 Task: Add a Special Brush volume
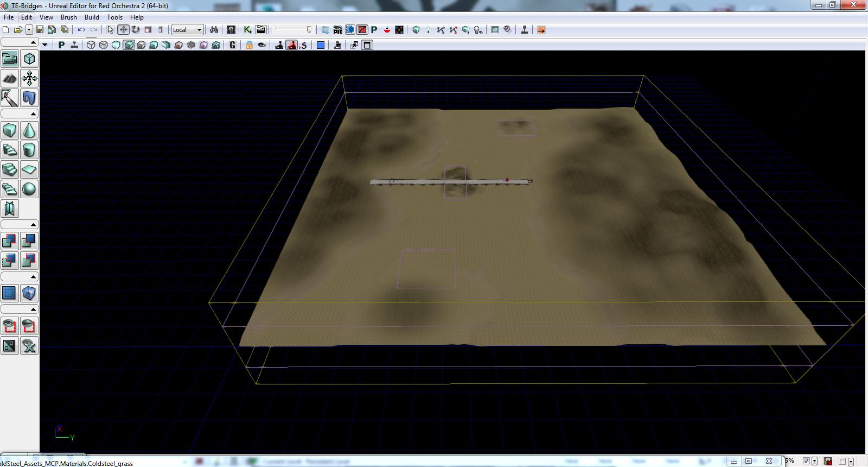click(x=10, y=293)
